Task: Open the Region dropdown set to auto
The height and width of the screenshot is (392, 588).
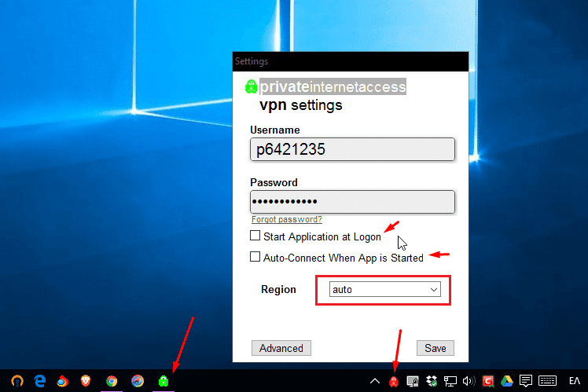Action: 384,290
